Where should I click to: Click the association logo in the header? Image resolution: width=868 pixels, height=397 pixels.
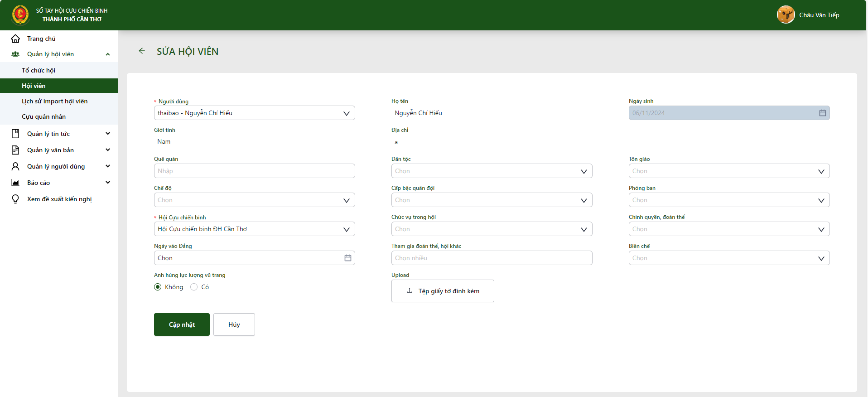pos(20,15)
